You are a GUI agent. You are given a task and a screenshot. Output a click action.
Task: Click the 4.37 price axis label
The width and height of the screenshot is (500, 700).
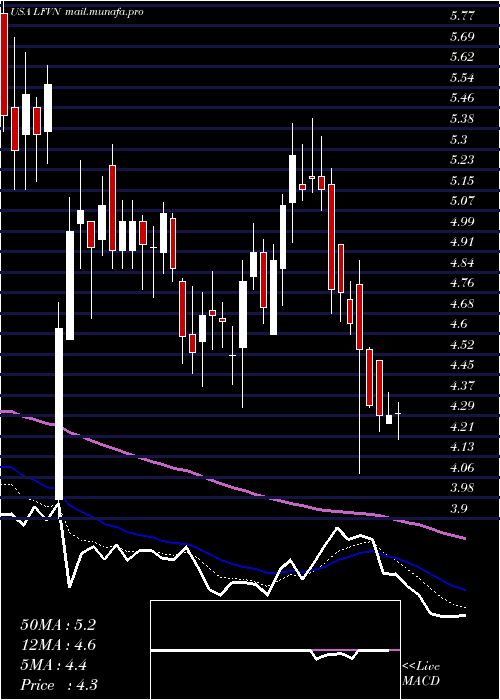click(462, 386)
